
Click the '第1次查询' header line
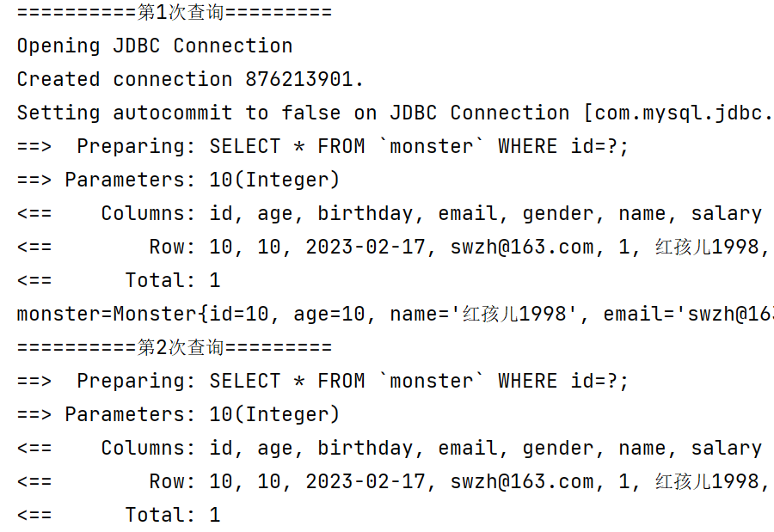pos(175,12)
